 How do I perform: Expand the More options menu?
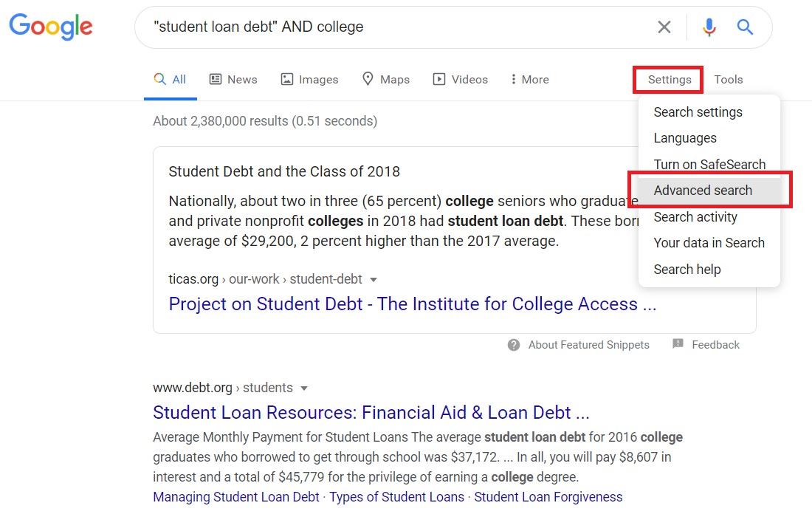[529, 79]
